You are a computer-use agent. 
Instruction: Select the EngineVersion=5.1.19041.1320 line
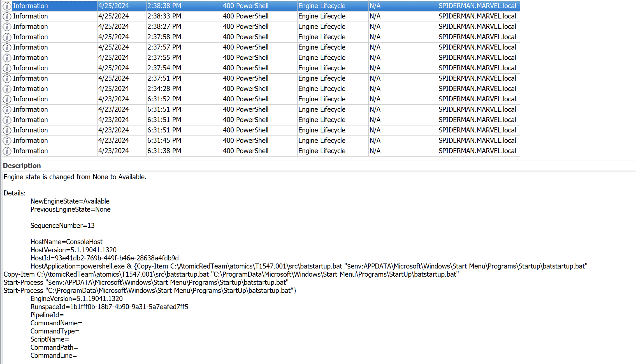76,299
